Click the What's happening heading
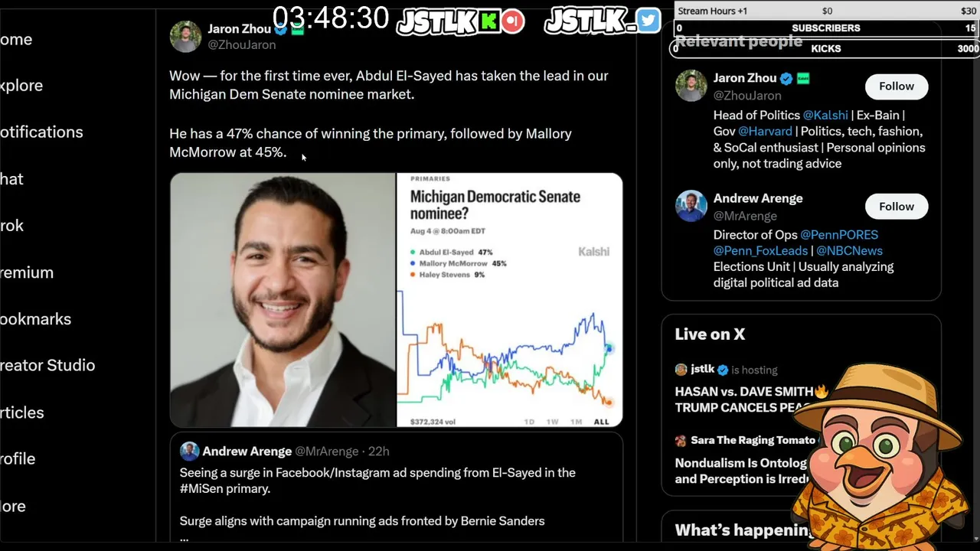The image size is (980, 551). [743, 530]
